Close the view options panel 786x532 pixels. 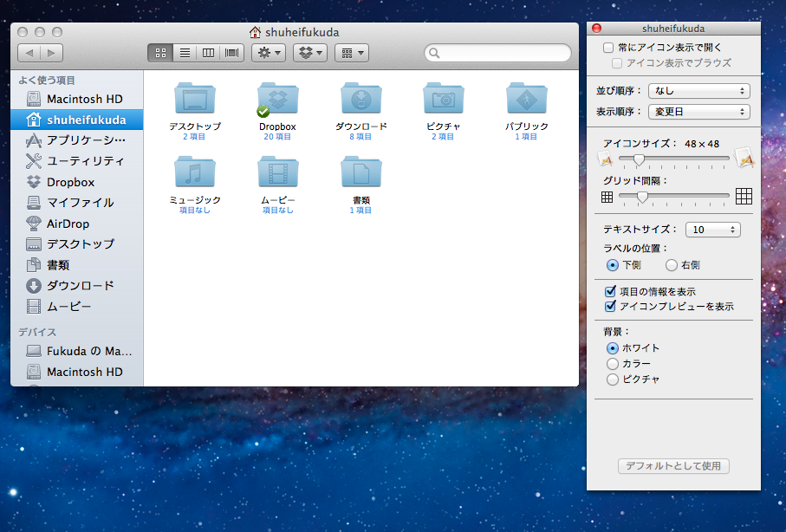pos(596,29)
